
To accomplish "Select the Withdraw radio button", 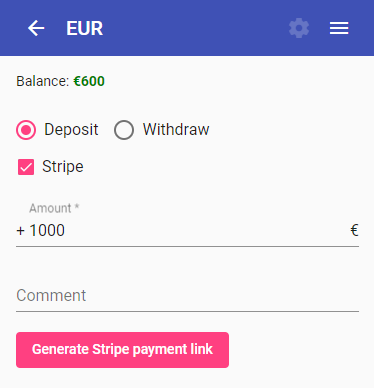I will 124,130.
